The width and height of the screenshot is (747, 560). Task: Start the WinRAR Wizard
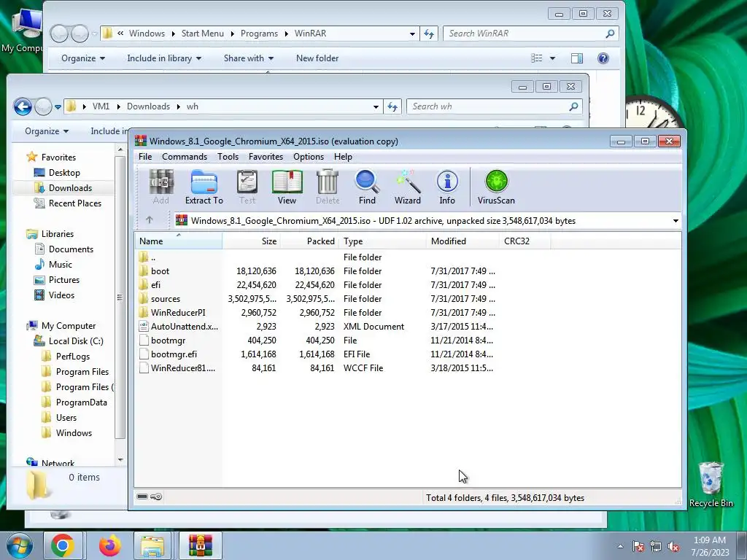407,187
